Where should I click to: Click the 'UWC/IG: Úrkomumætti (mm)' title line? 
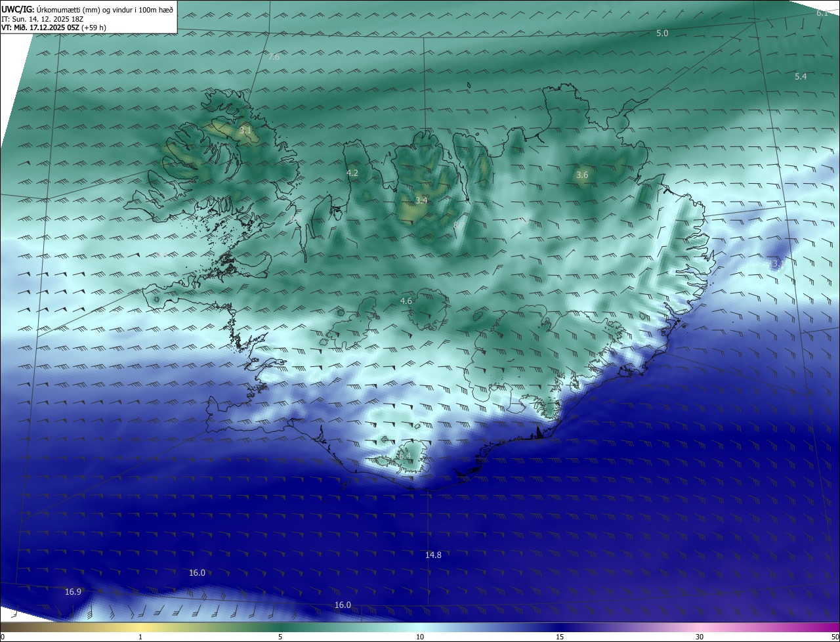[87, 9]
